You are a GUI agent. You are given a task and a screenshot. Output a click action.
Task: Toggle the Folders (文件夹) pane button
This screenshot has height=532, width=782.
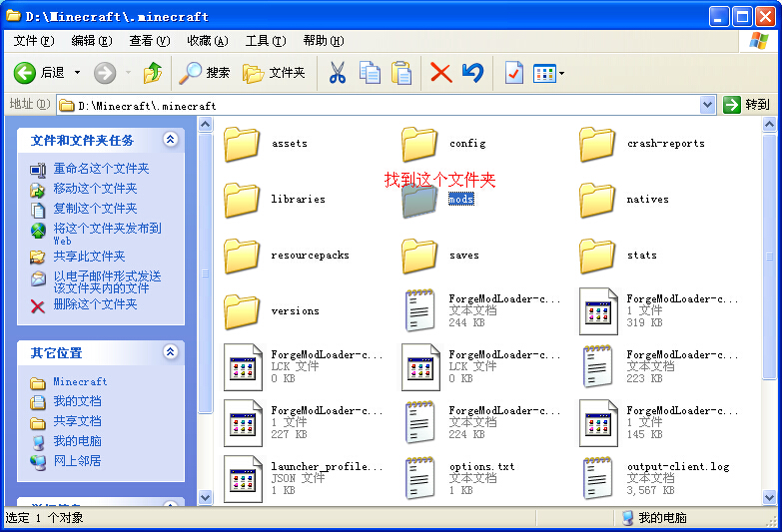pyautogui.click(x=274, y=73)
